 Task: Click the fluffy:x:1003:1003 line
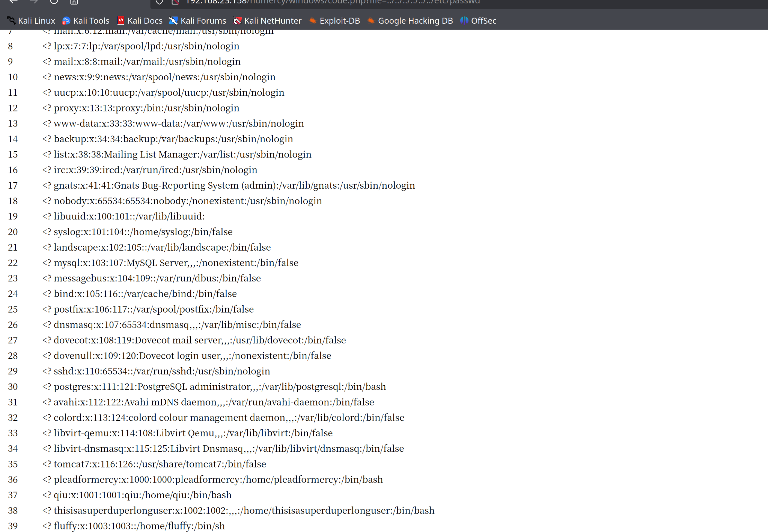pyautogui.click(x=134, y=526)
